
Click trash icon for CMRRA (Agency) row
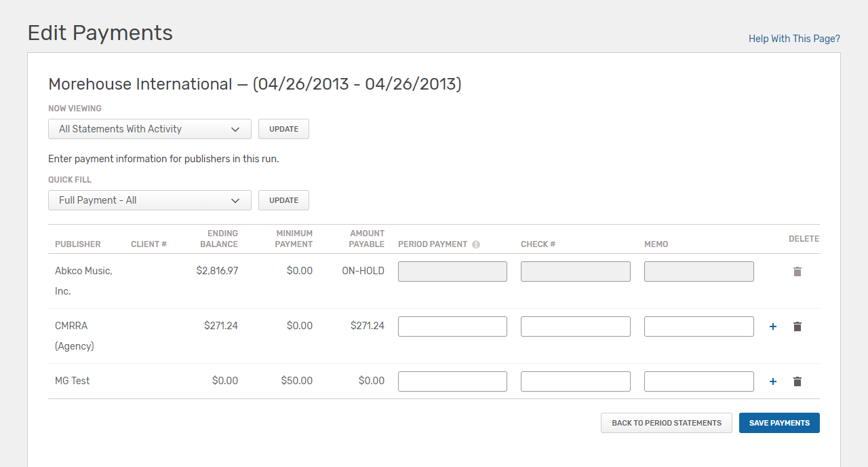[x=797, y=326]
